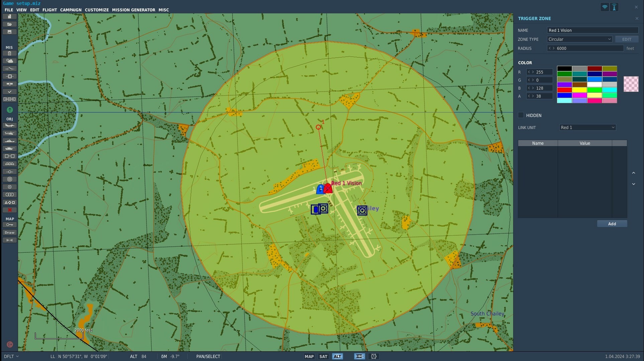Open the briefing clipboard tool

tap(9, 53)
